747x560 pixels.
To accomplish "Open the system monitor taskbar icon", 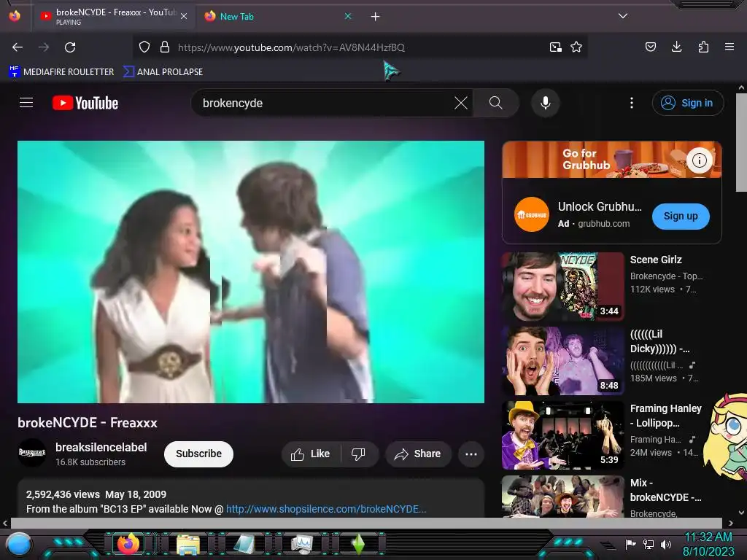I will 301,544.
